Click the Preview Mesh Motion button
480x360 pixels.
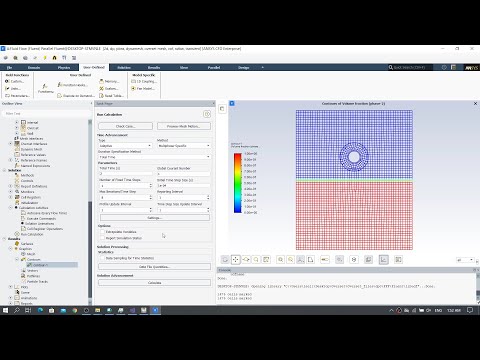coord(184,126)
